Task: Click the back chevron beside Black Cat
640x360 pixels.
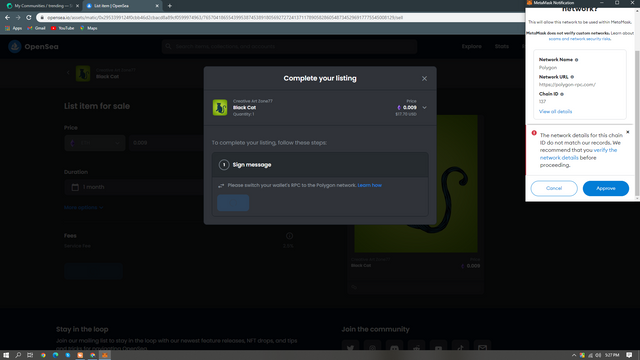Action: (68, 73)
